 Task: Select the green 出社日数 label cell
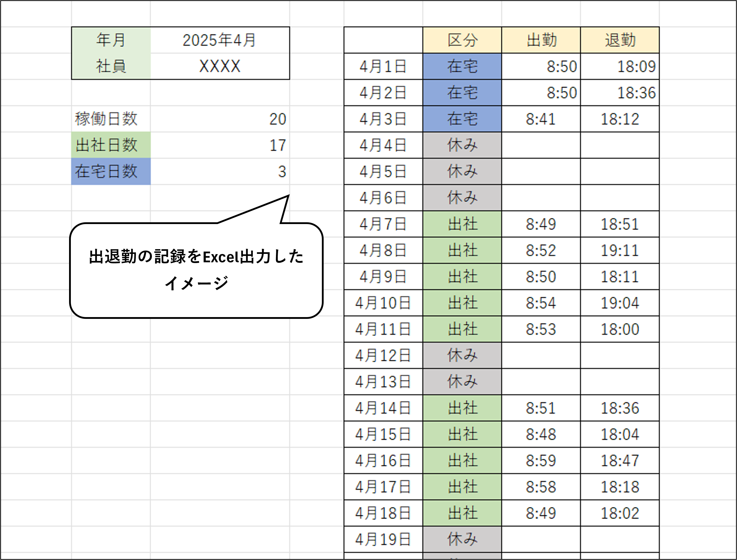click(x=111, y=145)
